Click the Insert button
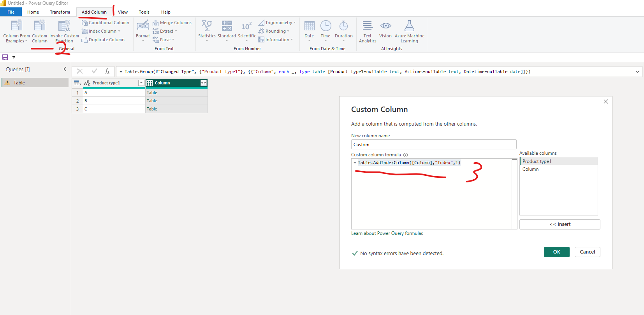Viewport: 644px width, 315px height. (560, 224)
